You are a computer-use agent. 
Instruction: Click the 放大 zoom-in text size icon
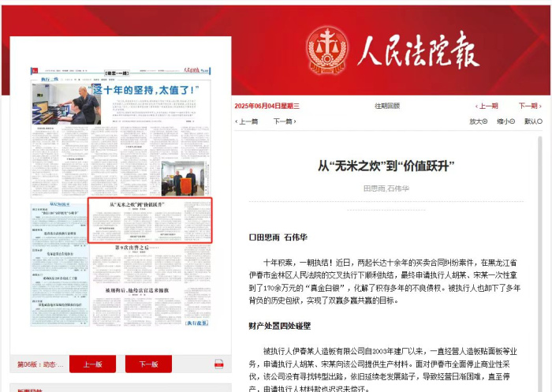487,121
